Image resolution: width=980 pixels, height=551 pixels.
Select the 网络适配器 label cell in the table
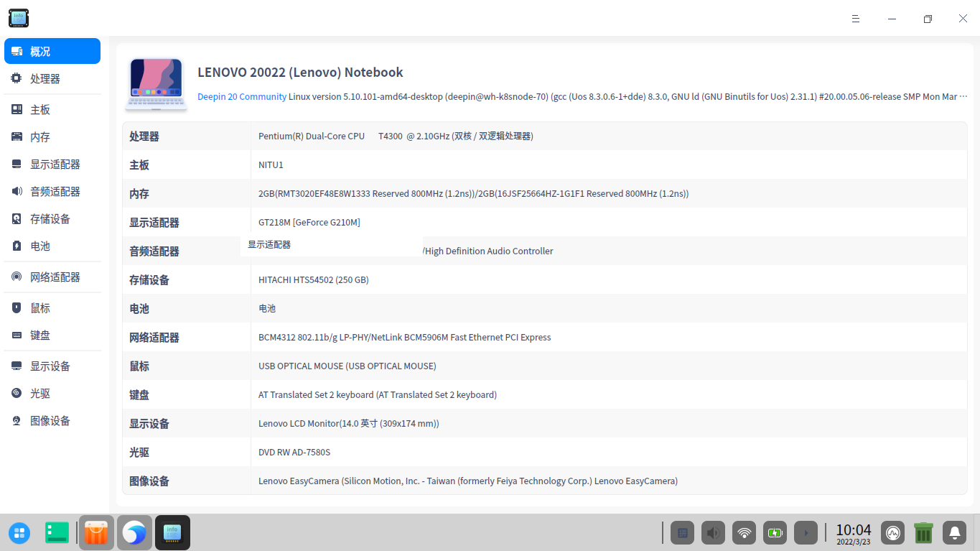pyautogui.click(x=187, y=337)
